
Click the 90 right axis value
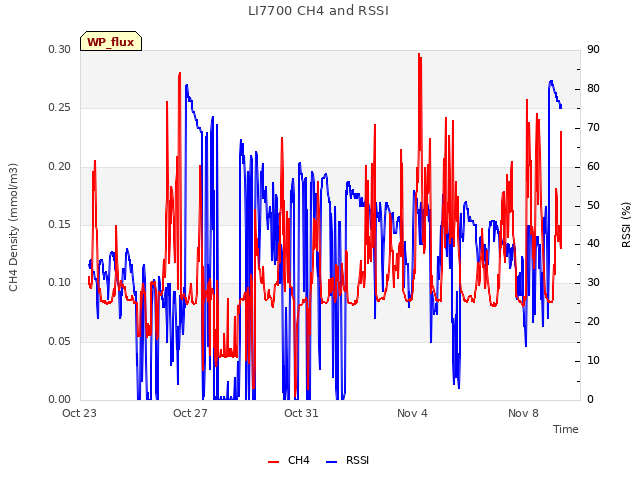tap(593, 49)
